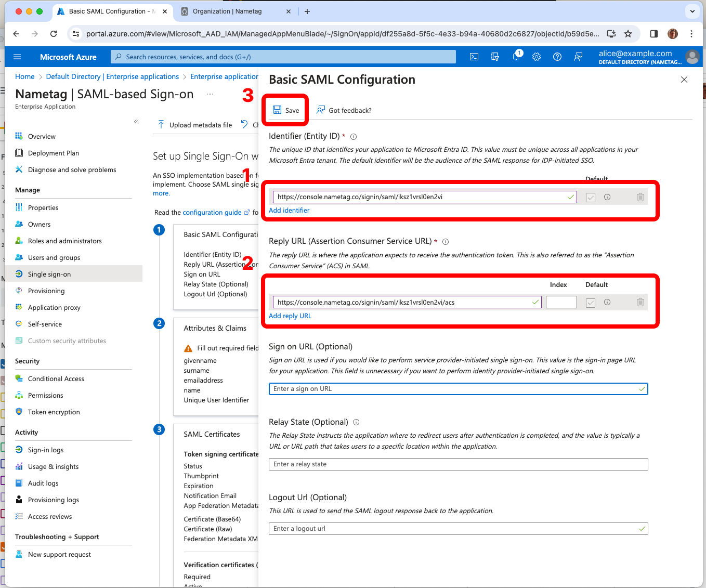The height and width of the screenshot is (588, 706).
Task: Click the alice@example.com account avatar
Action: pos(692,57)
